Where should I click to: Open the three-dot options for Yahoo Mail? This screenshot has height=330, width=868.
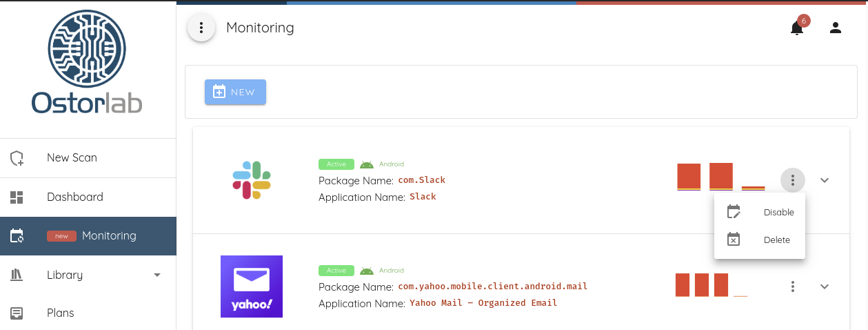pos(793,286)
